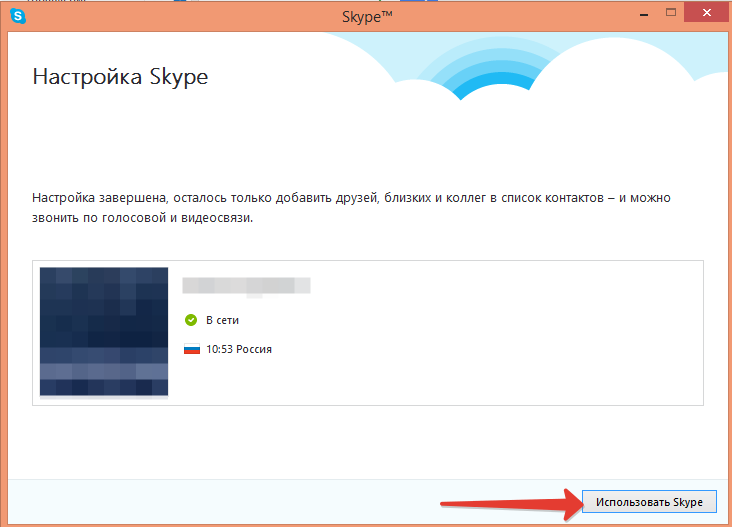
Task: Click the green online status icon
Action: pos(191,320)
